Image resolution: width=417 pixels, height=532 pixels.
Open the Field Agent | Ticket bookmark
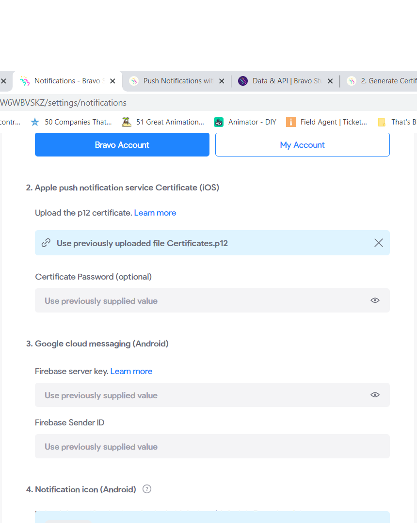pos(327,122)
